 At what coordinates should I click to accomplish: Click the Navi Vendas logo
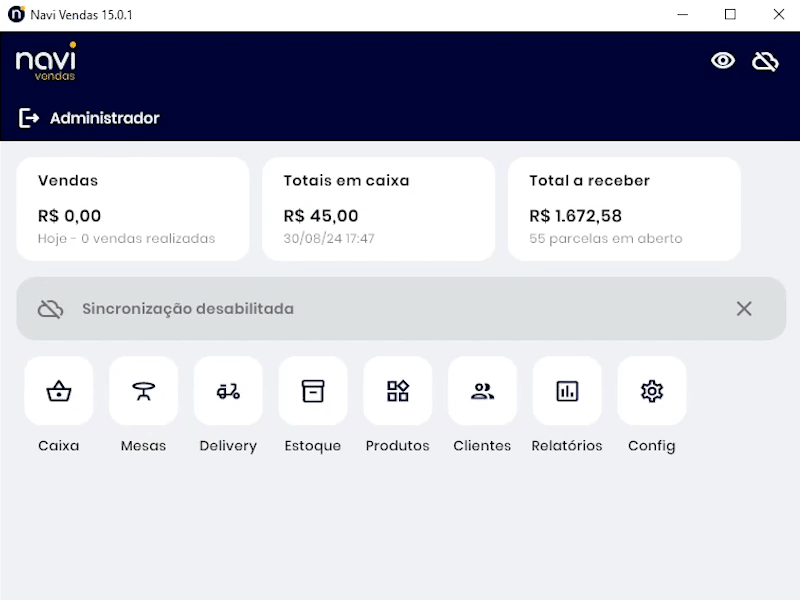(46, 62)
